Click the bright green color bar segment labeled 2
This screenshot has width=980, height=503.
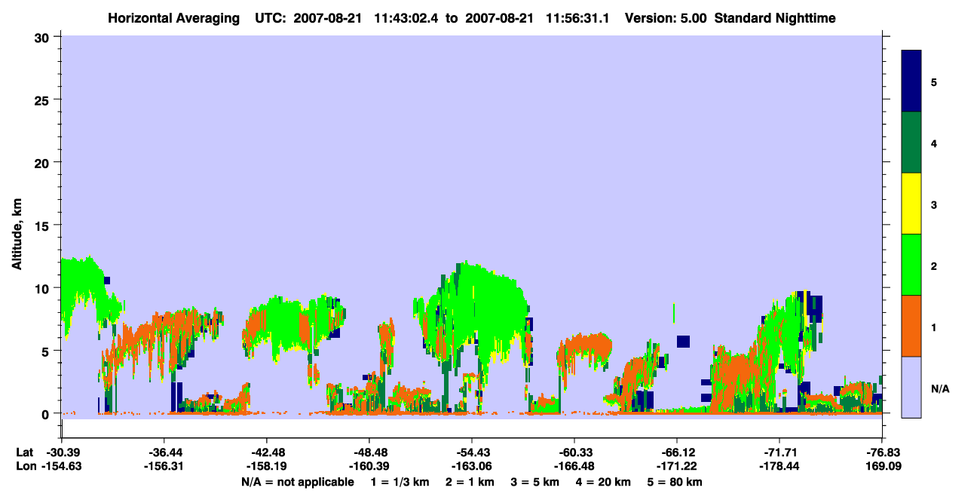(911, 265)
